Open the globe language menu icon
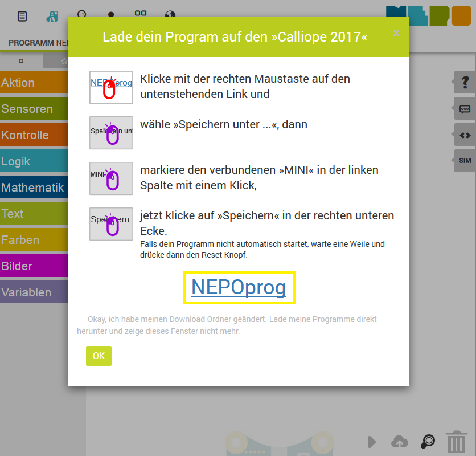The width and height of the screenshot is (476, 456). pyautogui.click(x=170, y=16)
